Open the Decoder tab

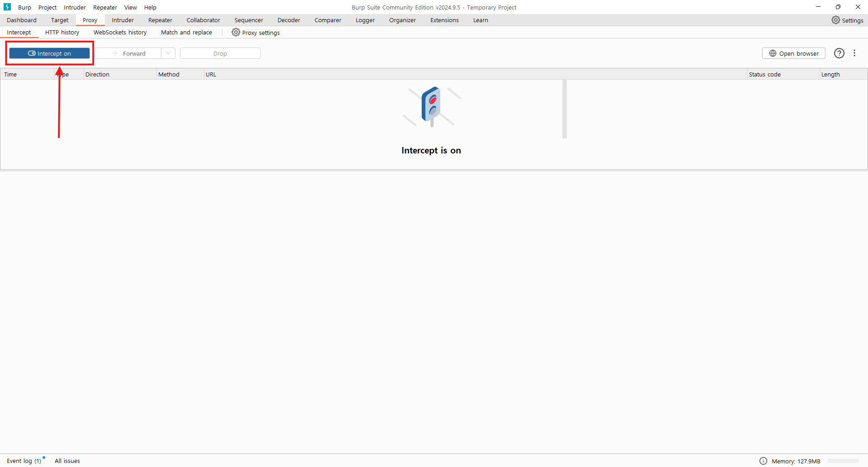[x=289, y=20]
